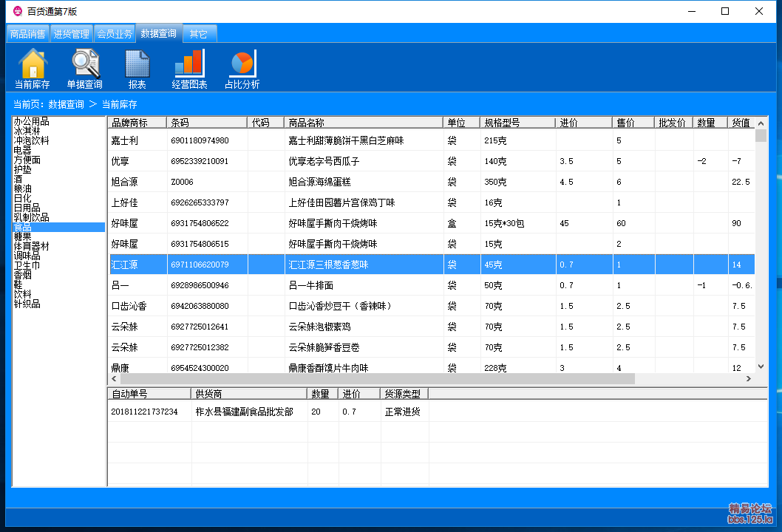
Task: Select the row 汇江源三根葱香葱味
Action: [x=432, y=265]
